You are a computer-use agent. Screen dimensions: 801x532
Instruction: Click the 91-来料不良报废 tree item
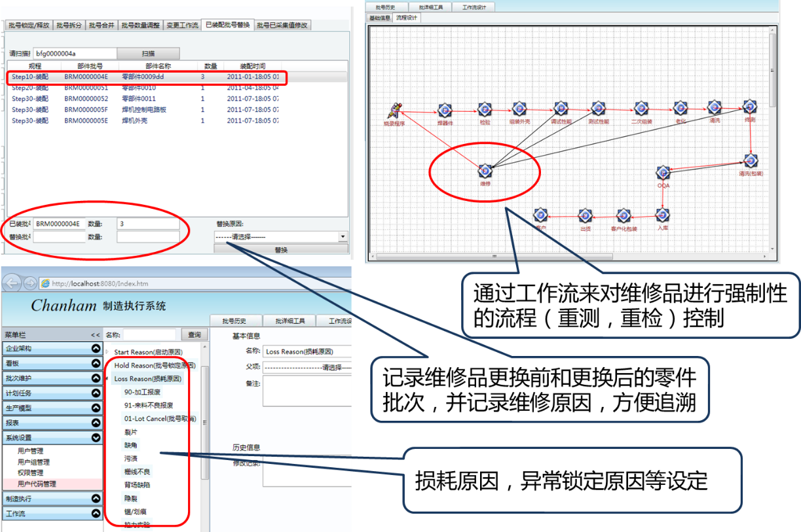(x=149, y=406)
